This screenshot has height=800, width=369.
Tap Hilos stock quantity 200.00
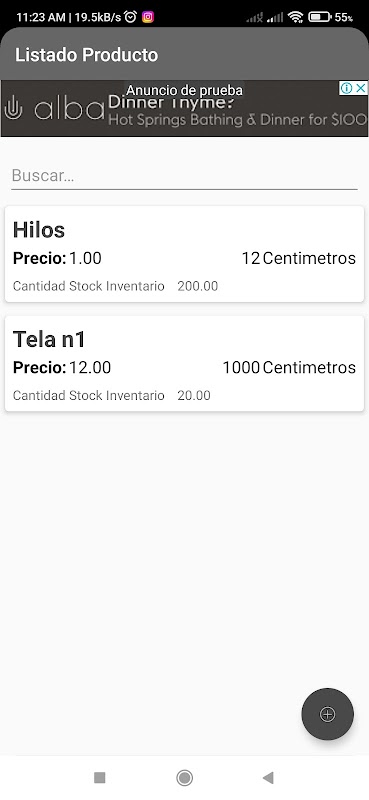pos(198,286)
